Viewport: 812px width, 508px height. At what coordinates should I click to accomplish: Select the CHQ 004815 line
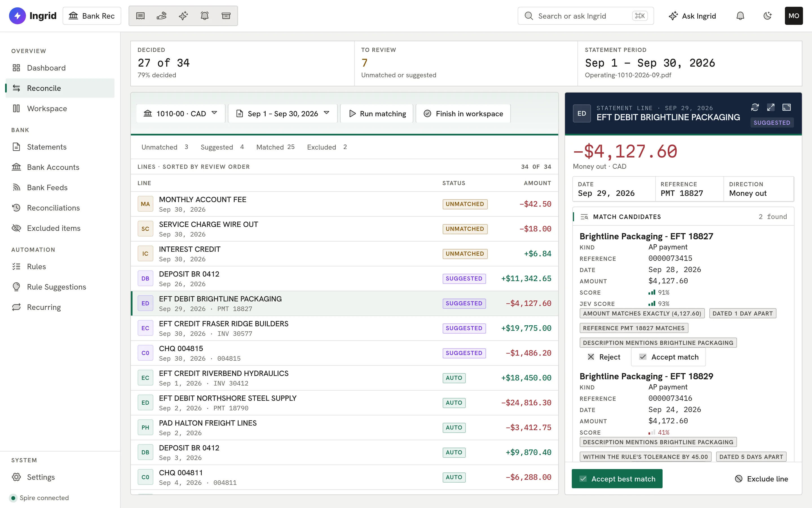[344, 353]
